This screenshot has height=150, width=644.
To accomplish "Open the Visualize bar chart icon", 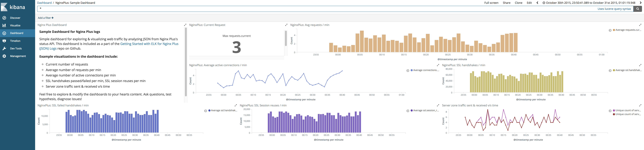I will pos(4,25).
